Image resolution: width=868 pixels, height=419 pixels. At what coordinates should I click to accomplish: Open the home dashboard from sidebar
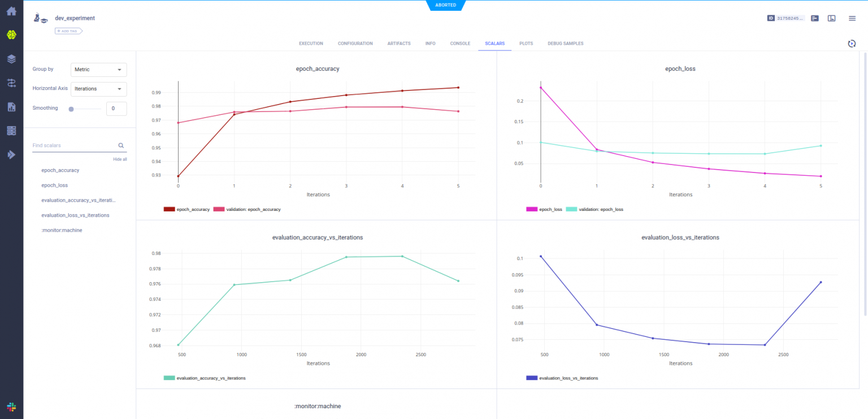pos(11,11)
